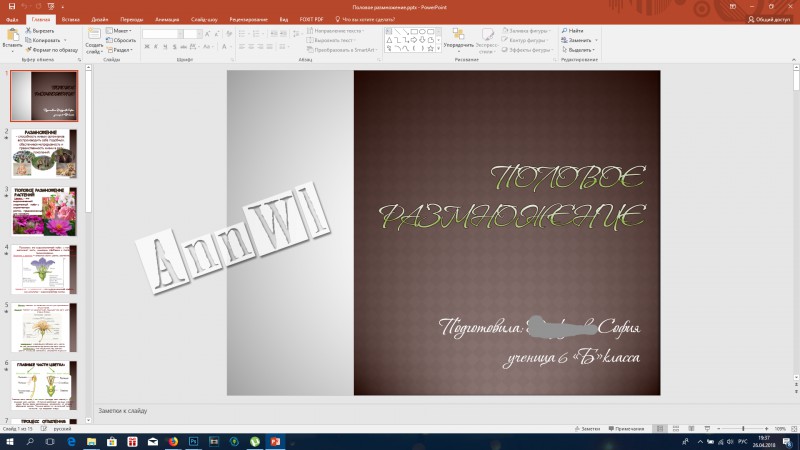Open Microsoft Edge from taskbar
Image resolution: width=800 pixels, height=450 pixels.
tap(71, 441)
